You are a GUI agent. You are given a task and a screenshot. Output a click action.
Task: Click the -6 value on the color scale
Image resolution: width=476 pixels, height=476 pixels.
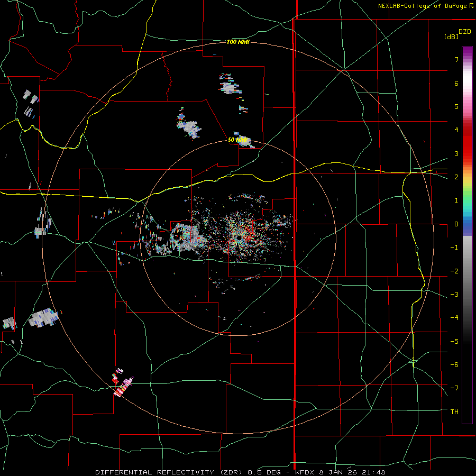pos(454,365)
